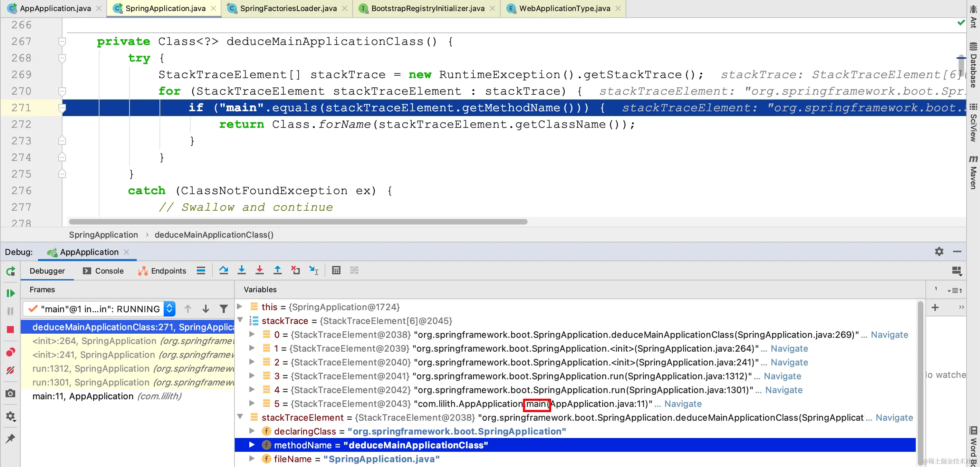Image resolution: width=980 pixels, height=467 pixels.
Task: Toggle the pin tab icon in the debug sidebar
Action: 10,438
